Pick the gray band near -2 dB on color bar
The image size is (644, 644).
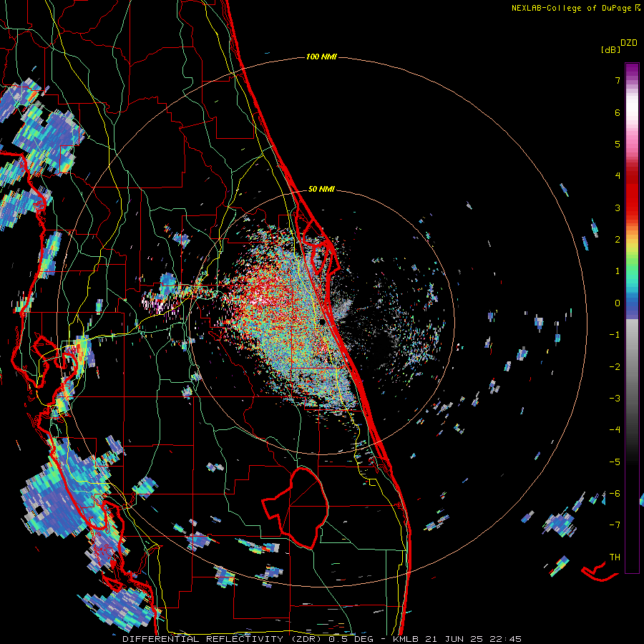coord(632,367)
